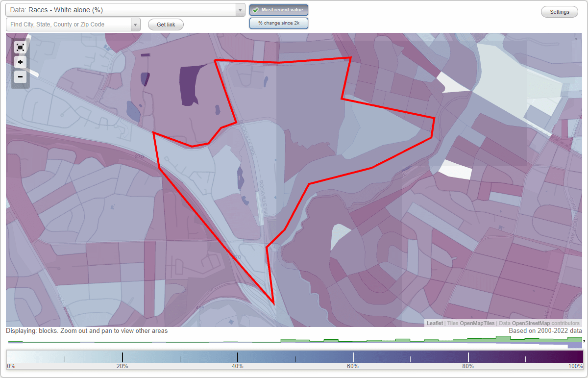
Task: Click the Get link button
Action: [165, 24]
